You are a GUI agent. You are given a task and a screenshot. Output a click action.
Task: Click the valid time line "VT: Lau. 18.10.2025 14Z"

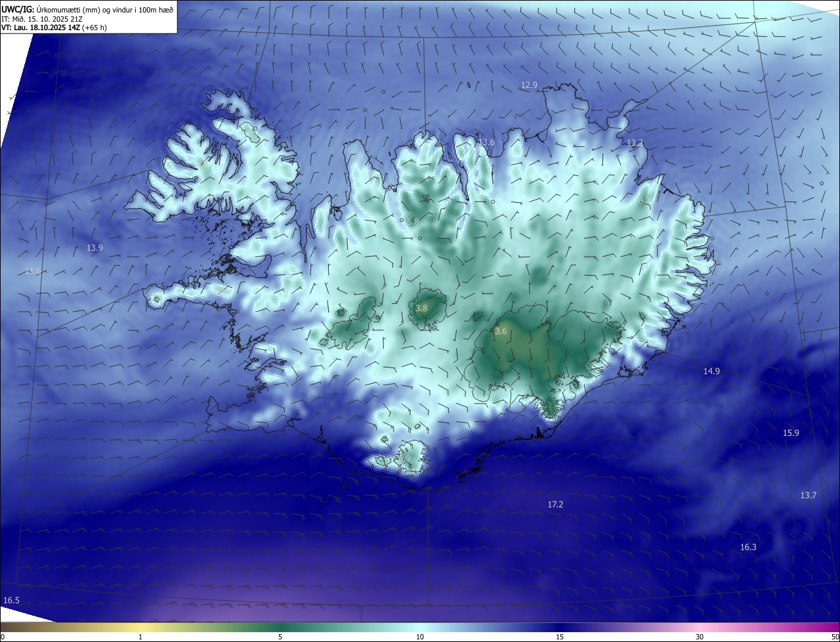[41, 28]
